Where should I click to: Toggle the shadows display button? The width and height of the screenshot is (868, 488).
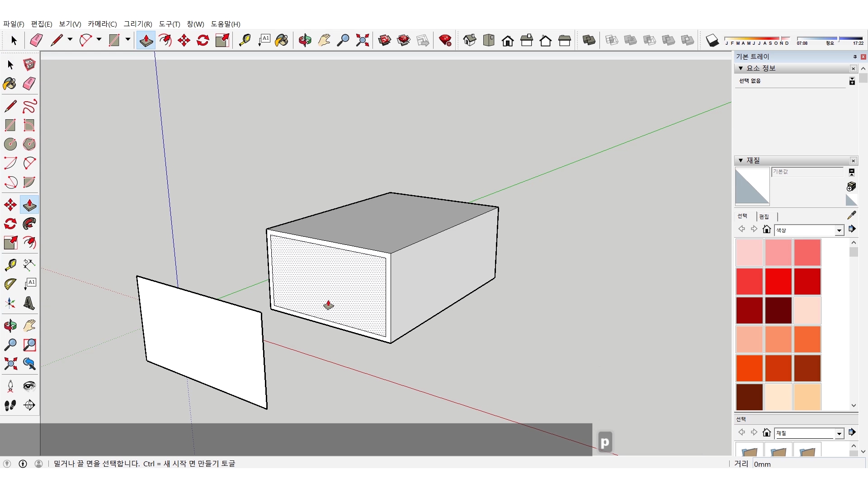tap(712, 40)
